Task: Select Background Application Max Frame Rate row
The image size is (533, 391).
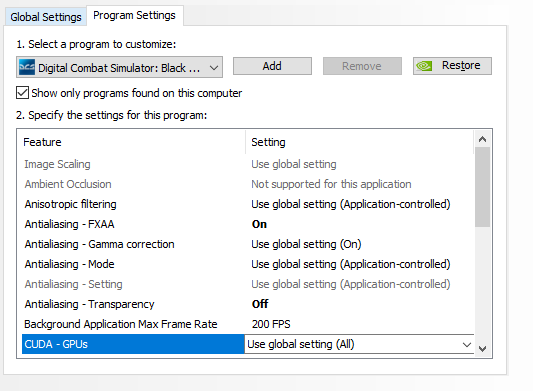Action: tap(248, 324)
